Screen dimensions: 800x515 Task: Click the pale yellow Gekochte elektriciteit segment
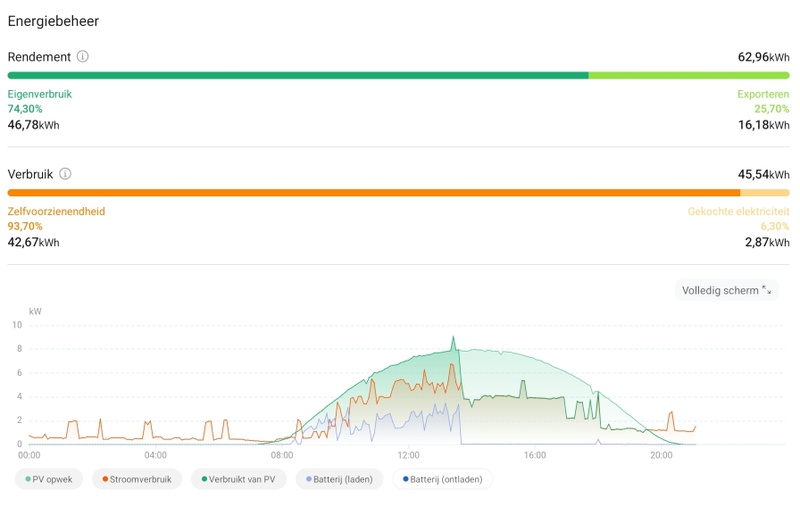coord(765,192)
